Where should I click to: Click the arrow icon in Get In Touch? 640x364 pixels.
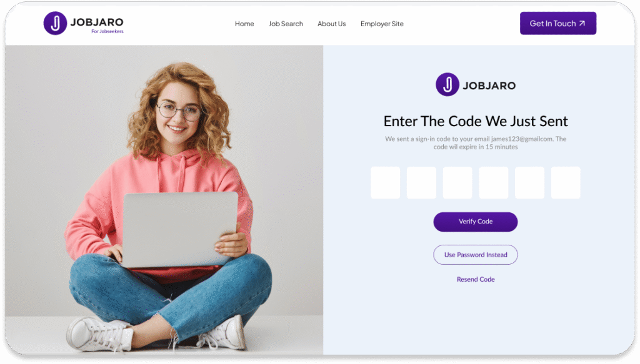582,23
